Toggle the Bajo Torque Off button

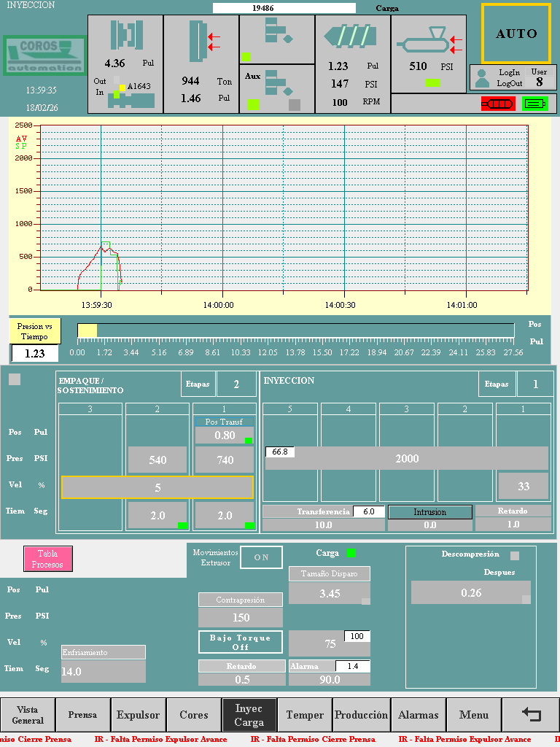coord(241,642)
